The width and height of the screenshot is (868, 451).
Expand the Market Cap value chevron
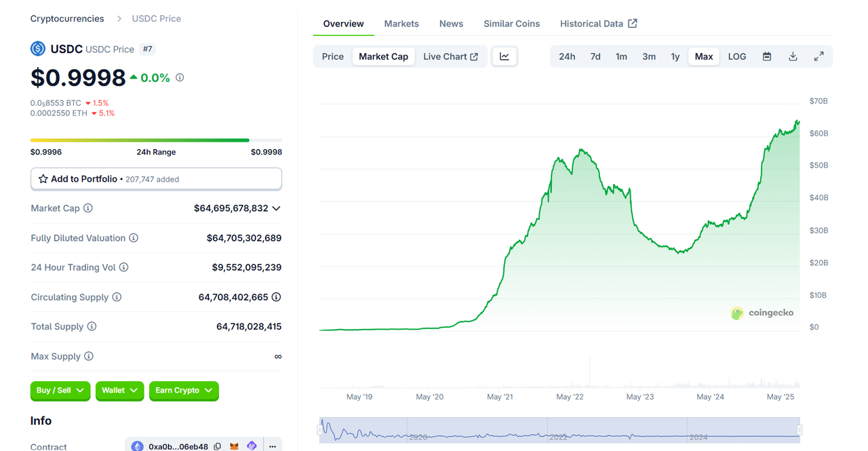[276, 208]
